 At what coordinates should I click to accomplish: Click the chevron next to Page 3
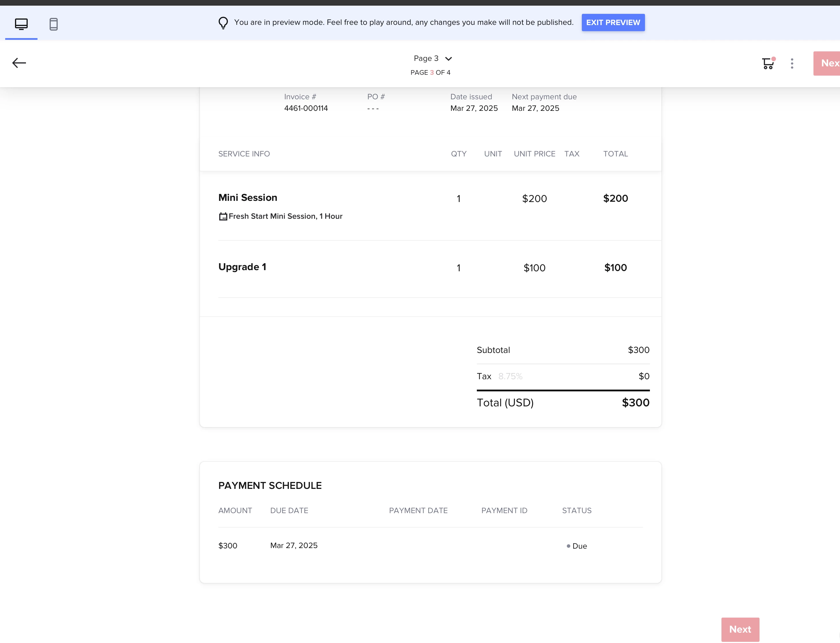pyautogui.click(x=449, y=59)
